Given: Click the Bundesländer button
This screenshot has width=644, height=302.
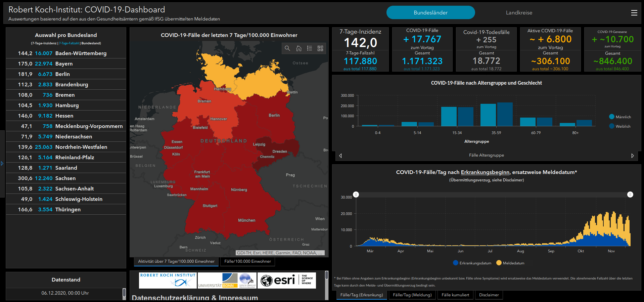Looking at the screenshot, I should (x=430, y=13).
